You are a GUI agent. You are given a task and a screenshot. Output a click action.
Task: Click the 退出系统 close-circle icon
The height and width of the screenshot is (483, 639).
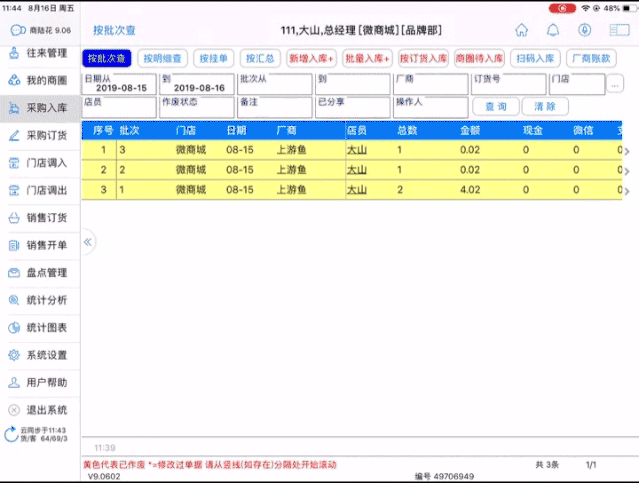pyautogui.click(x=14, y=410)
